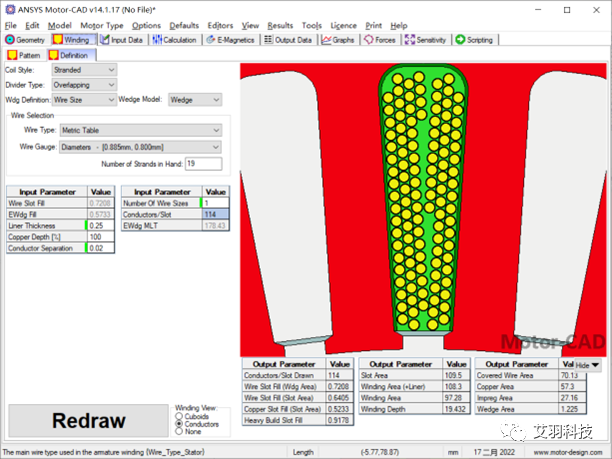Viewport: 612px width, 459px height.
Task: Click the Winding Depth value 19.432
Action: click(x=456, y=409)
